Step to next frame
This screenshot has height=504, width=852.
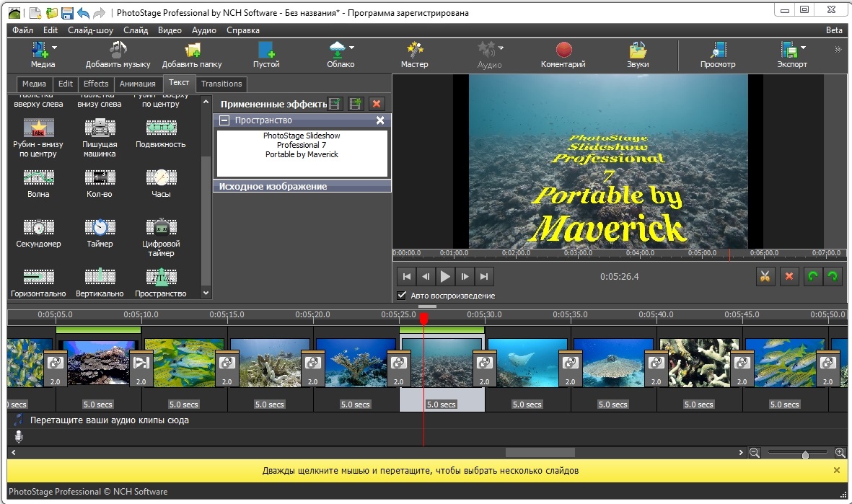465,276
